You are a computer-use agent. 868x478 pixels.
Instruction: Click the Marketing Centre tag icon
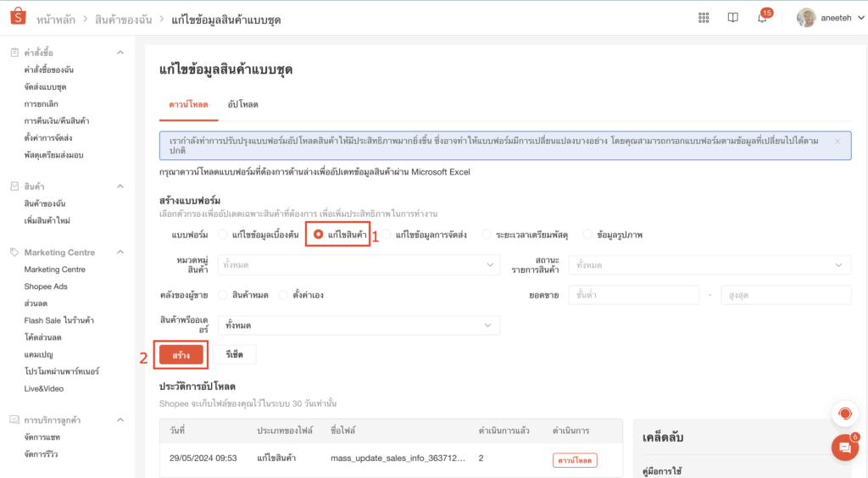14,253
